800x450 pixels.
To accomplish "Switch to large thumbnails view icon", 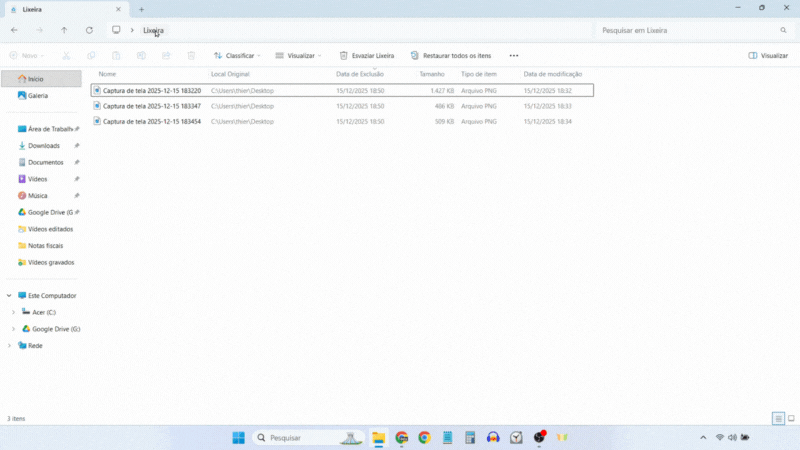I will click(x=790, y=418).
